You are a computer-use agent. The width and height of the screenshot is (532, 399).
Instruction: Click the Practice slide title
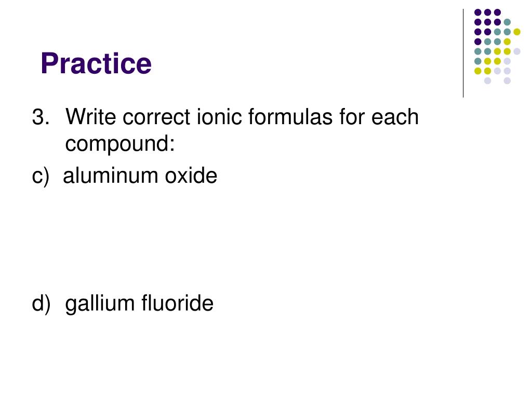pyautogui.click(x=96, y=63)
